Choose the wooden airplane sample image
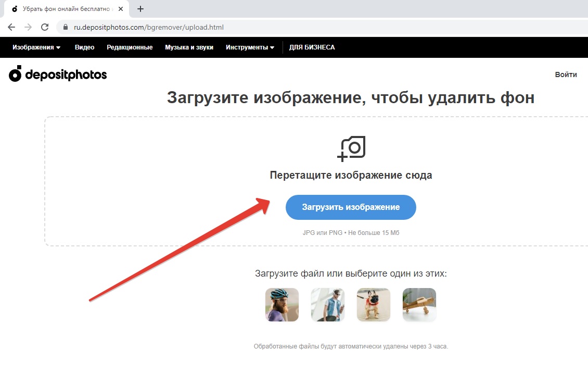 tap(419, 305)
